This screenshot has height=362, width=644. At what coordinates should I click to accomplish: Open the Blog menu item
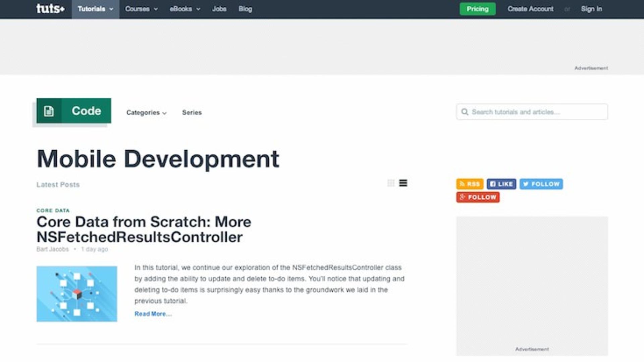coord(245,9)
